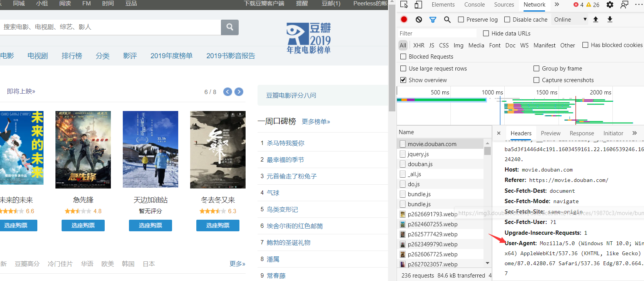Click the network Filter text field
The image size is (644, 281).
[x=437, y=33]
